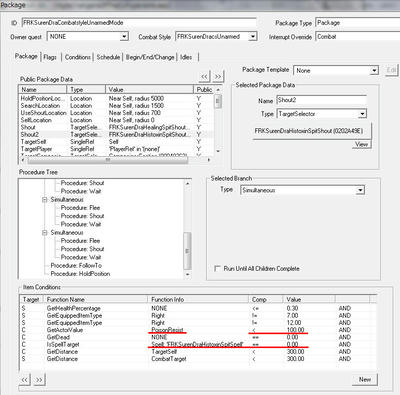Sort package data by Type column

click(x=86, y=89)
